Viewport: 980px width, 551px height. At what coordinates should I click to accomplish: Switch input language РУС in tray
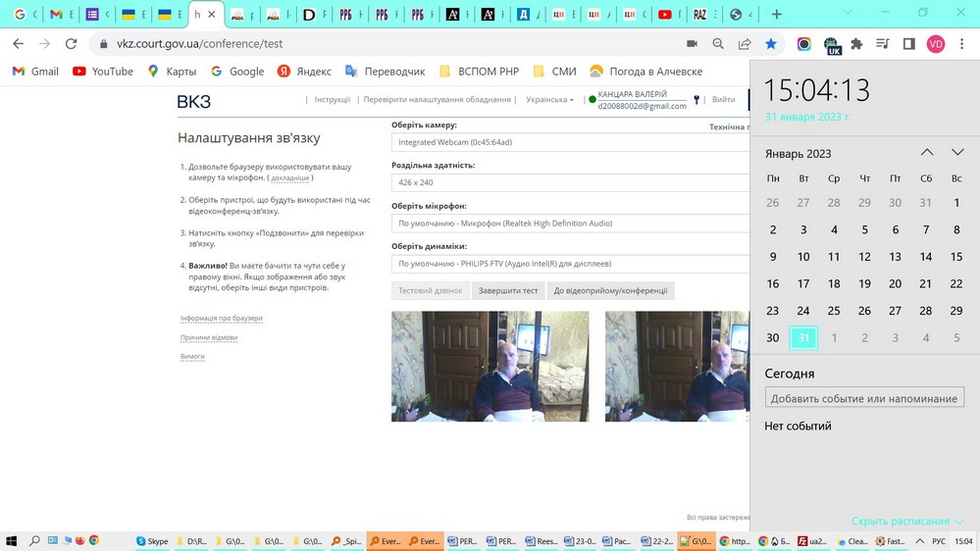click(x=939, y=541)
